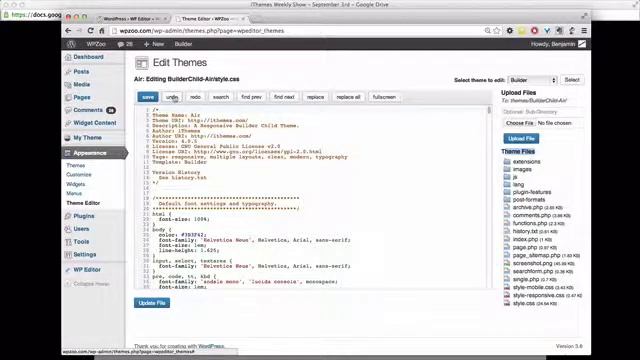The image size is (640, 360).
Task: Click the find next button
Action: tap(284, 97)
